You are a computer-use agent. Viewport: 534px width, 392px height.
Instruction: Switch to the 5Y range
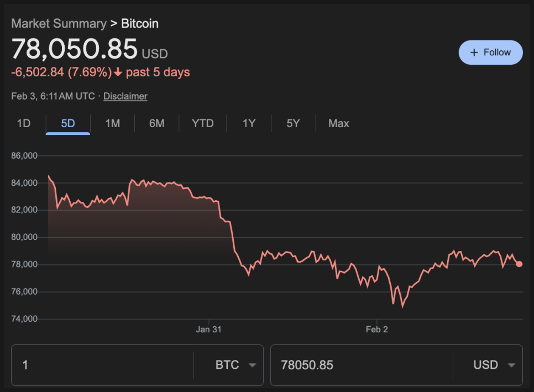294,123
